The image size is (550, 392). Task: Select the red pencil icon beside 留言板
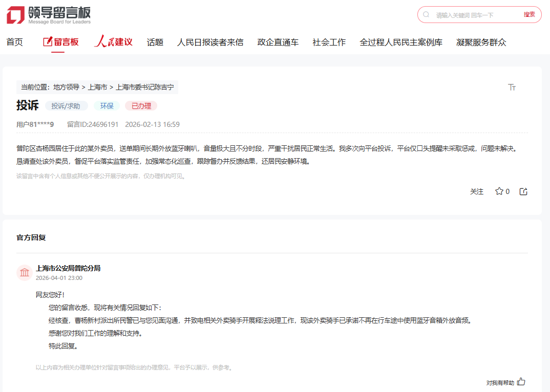(x=47, y=42)
